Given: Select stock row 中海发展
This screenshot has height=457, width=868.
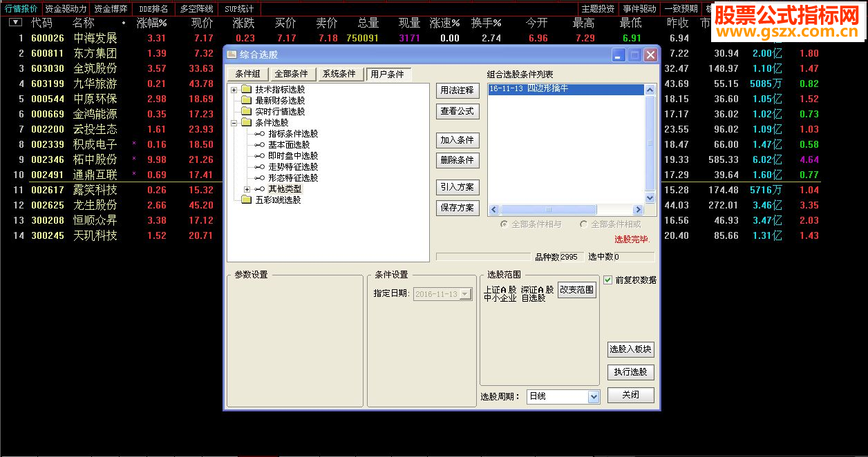Looking at the screenshot, I should click(x=95, y=38).
